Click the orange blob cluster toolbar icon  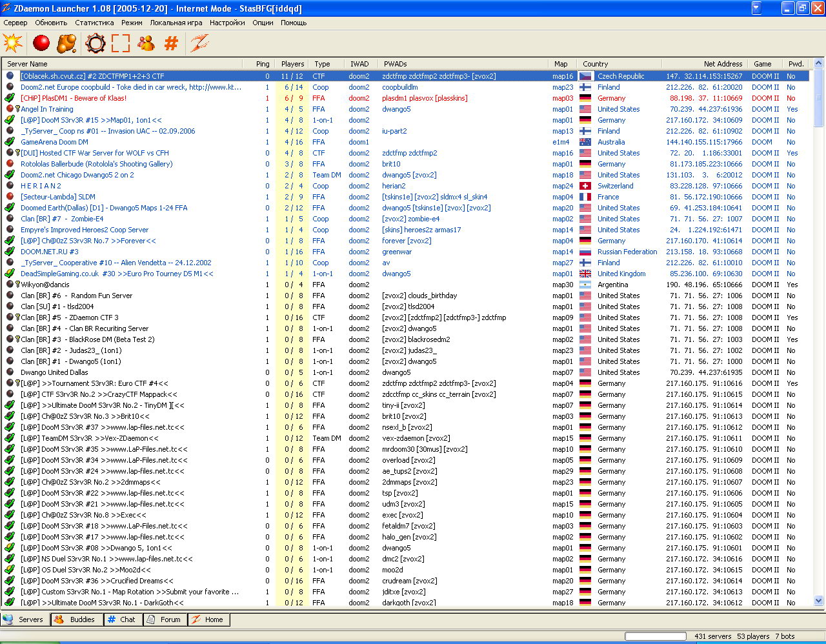point(66,43)
